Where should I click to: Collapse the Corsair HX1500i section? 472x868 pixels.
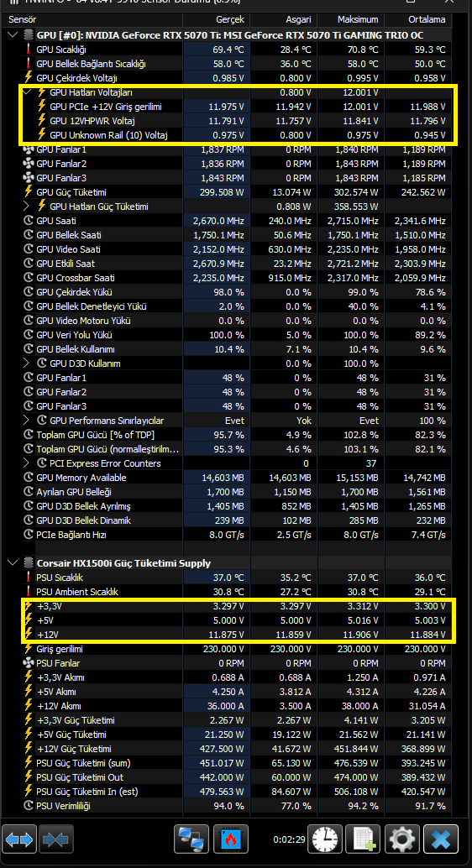pos(13,563)
